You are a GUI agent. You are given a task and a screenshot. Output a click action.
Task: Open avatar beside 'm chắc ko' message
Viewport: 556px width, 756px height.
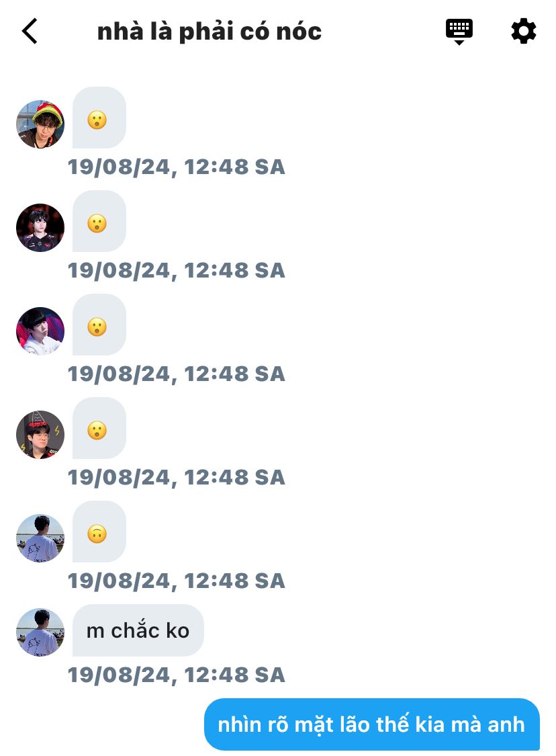click(x=40, y=632)
